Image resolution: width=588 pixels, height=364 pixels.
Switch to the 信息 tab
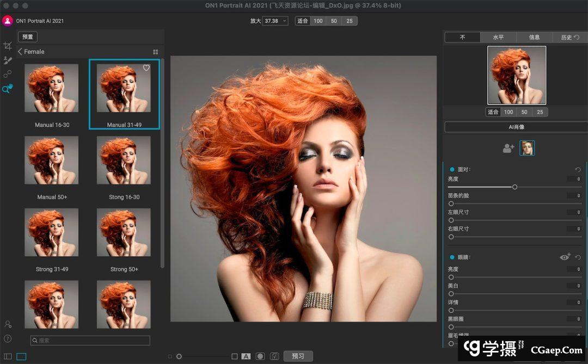pyautogui.click(x=534, y=37)
